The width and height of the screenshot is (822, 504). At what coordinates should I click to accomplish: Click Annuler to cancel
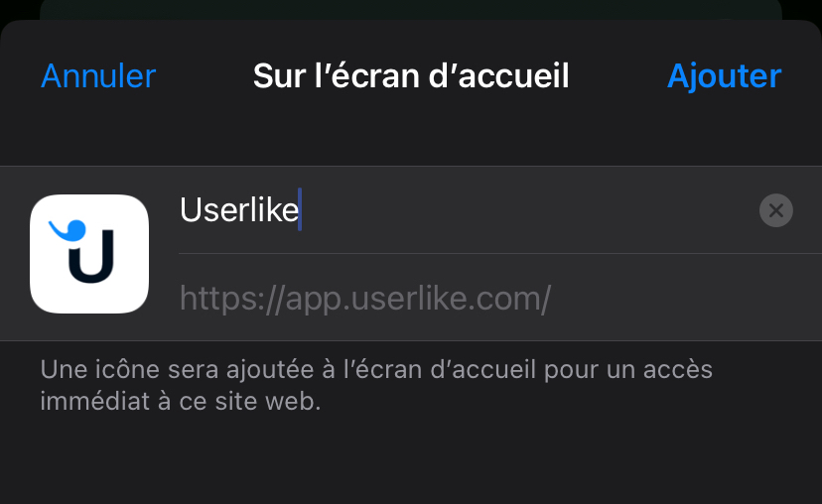pos(98,76)
